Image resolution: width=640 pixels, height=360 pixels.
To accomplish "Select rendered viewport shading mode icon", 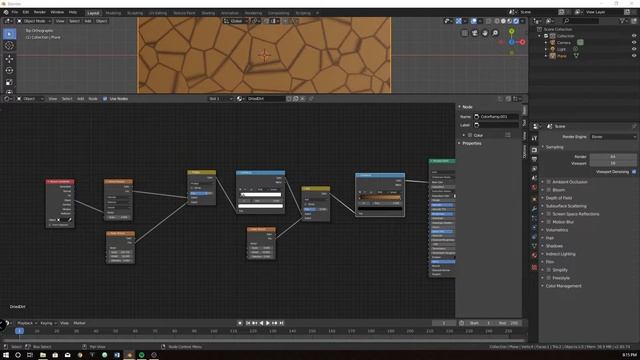I will pyautogui.click(x=516, y=21).
